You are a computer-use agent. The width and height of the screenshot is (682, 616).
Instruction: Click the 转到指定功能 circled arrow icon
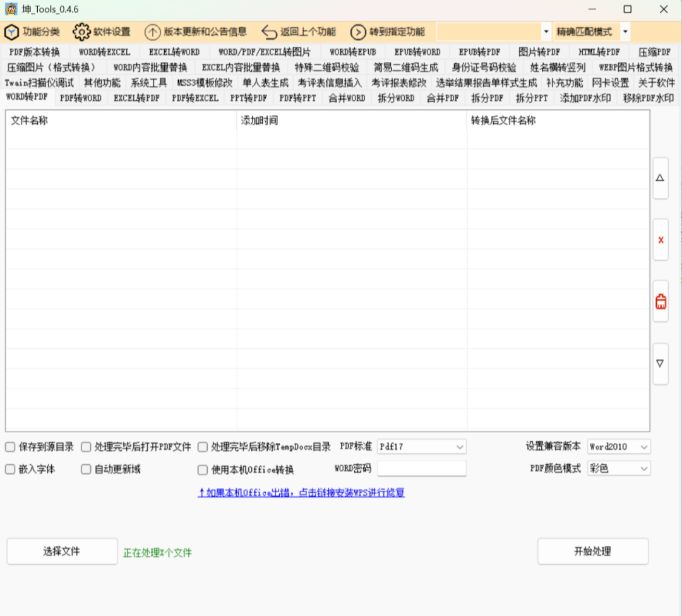coord(358,32)
